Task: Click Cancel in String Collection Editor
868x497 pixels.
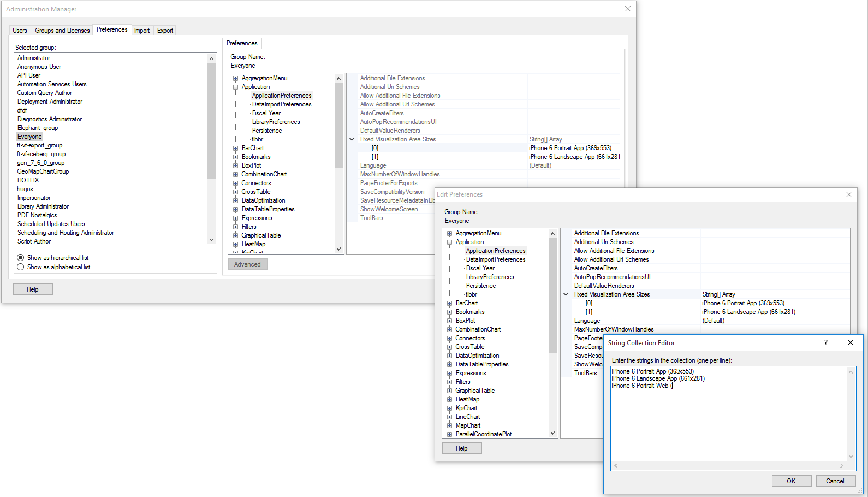Action: 835,481
